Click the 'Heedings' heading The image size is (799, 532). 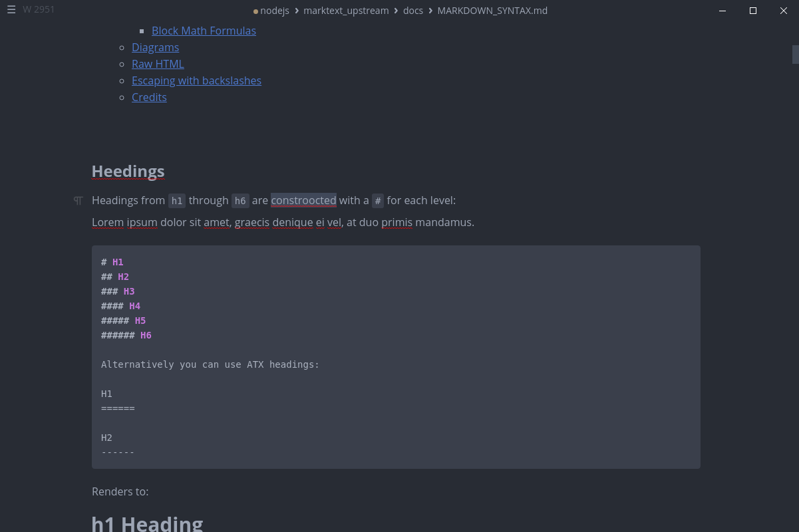tap(128, 171)
